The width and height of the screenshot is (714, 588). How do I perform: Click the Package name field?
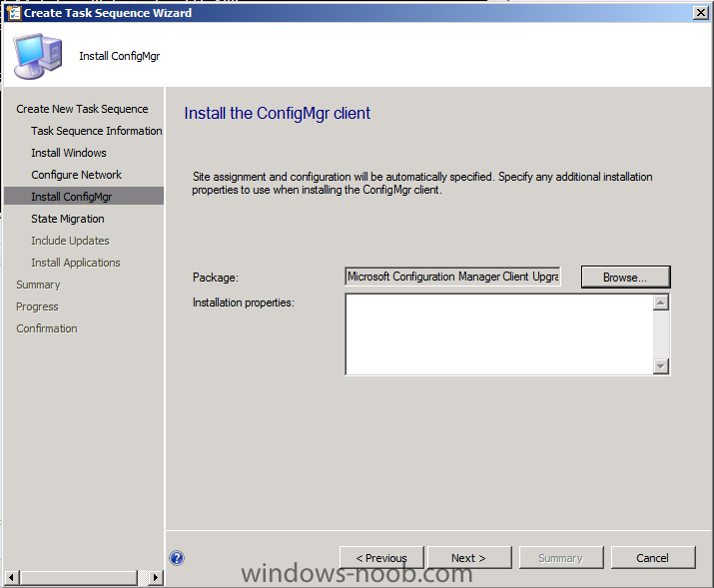(x=452, y=277)
